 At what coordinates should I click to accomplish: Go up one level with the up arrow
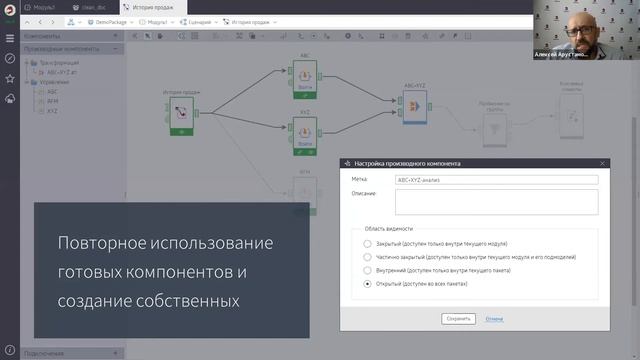(x=27, y=22)
